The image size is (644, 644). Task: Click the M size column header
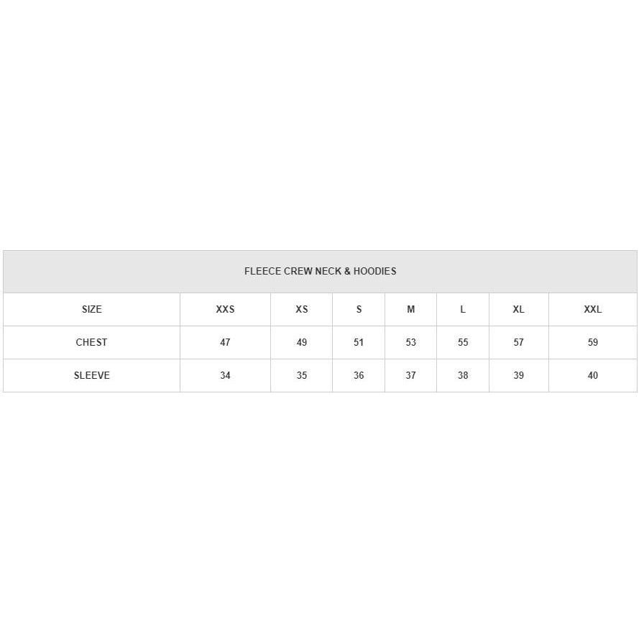pos(410,310)
